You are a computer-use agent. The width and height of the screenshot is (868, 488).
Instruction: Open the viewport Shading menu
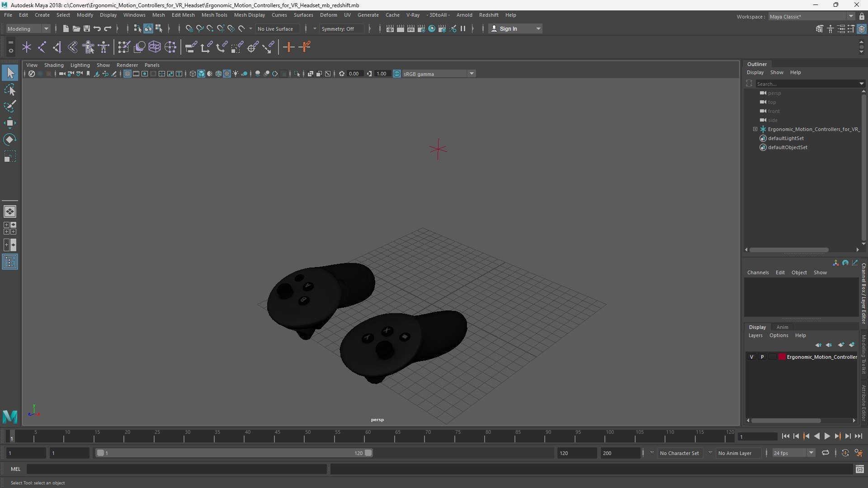tap(54, 65)
